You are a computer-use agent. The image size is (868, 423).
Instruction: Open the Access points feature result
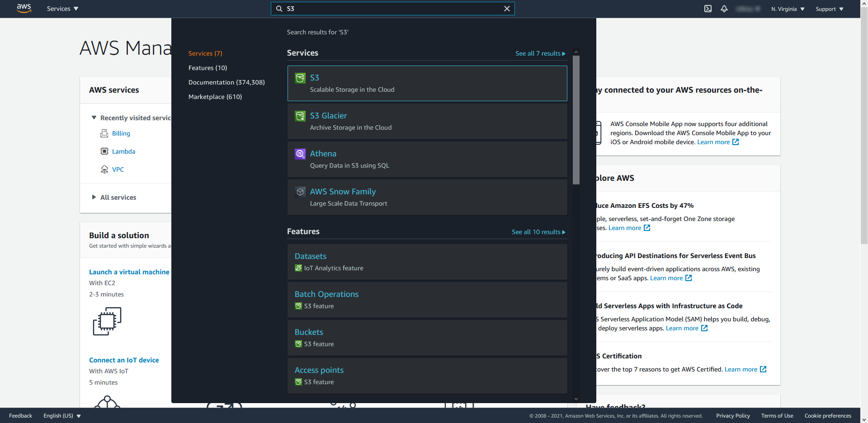point(427,376)
